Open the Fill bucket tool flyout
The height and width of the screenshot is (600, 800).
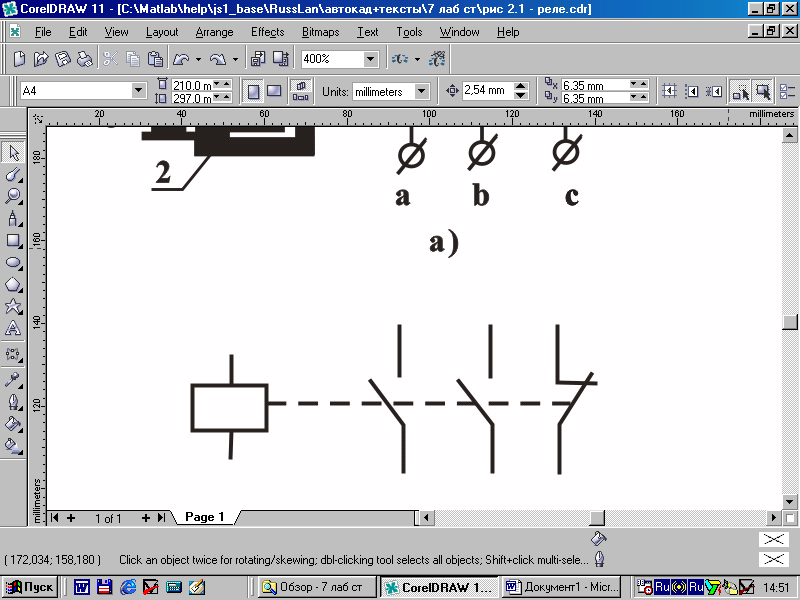[14, 424]
